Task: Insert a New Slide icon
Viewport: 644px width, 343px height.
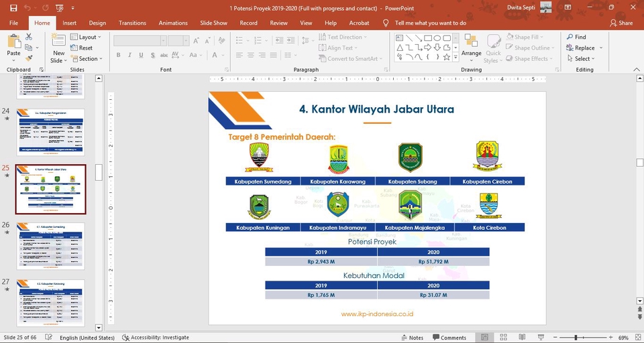Action: point(58,41)
